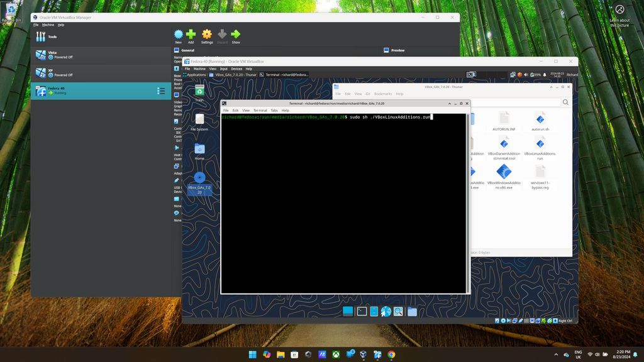Open the Fedora 40 machine list menu icon
The width and height of the screenshot is (644, 362).
[x=161, y=90]
